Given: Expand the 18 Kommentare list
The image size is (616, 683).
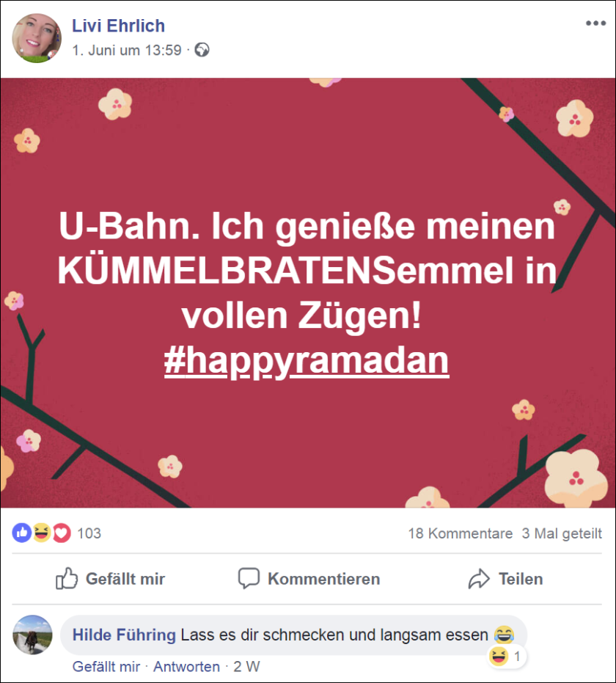Looking at the screenshot, I should [x=460, y=533].
